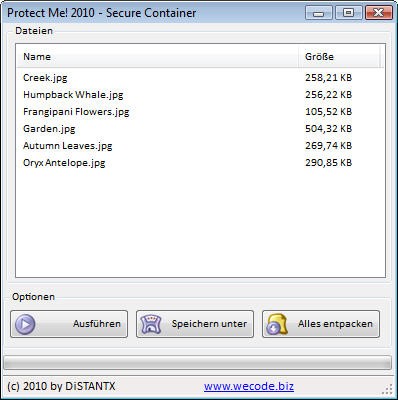This screenshot has height=400, width=398.
Task: Extract everything with Alles entpacken
Action: (321, 324)
